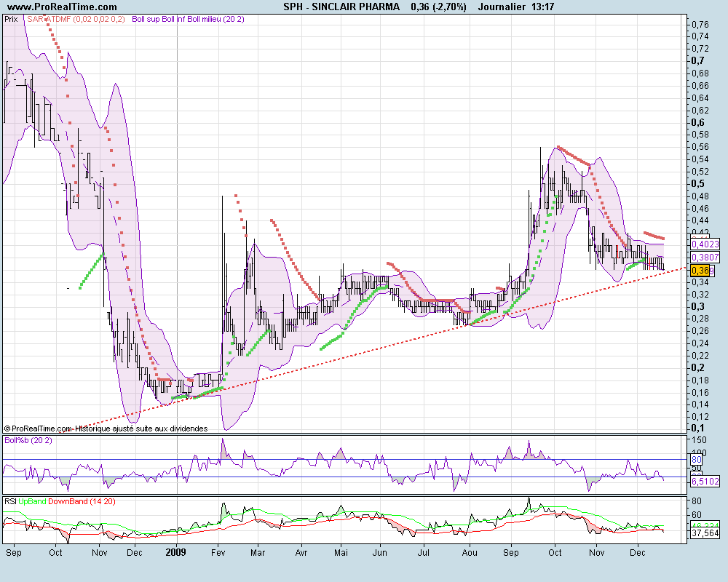Click the 0,76 price axis value
Screen dimensions: 728x582
click(700, 24)
